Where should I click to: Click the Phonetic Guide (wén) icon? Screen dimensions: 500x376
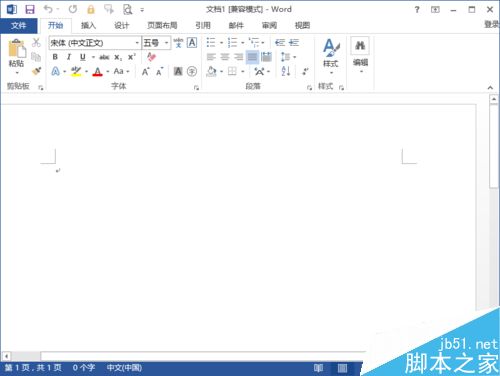178,42
